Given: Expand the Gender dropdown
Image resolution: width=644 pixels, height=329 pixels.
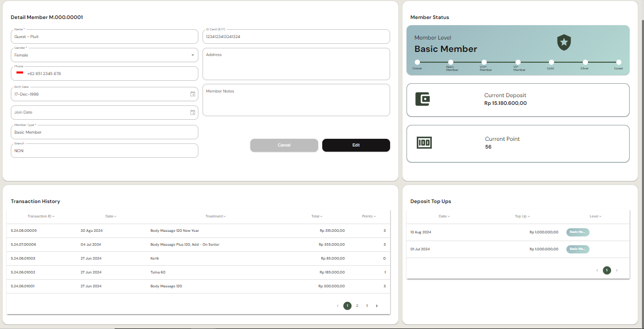Looking at the screenshot, I should [193, 55].
